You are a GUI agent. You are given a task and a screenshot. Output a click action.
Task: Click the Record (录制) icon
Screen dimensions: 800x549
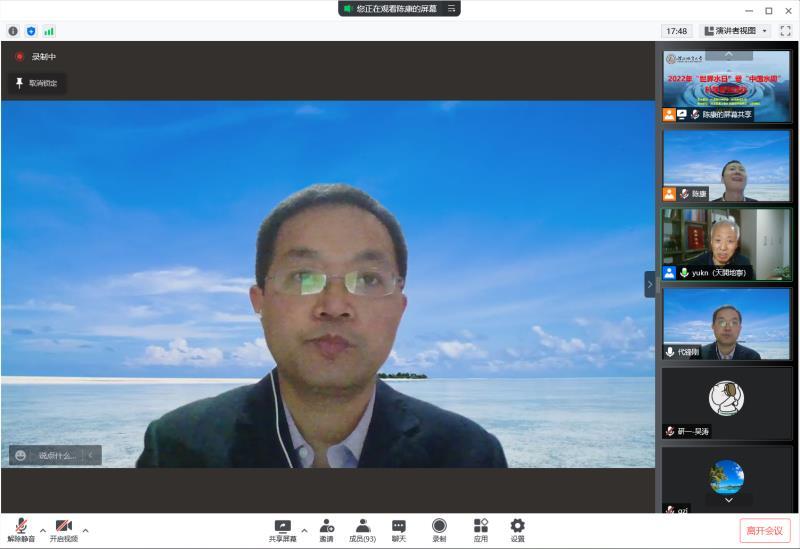(439, 529)
